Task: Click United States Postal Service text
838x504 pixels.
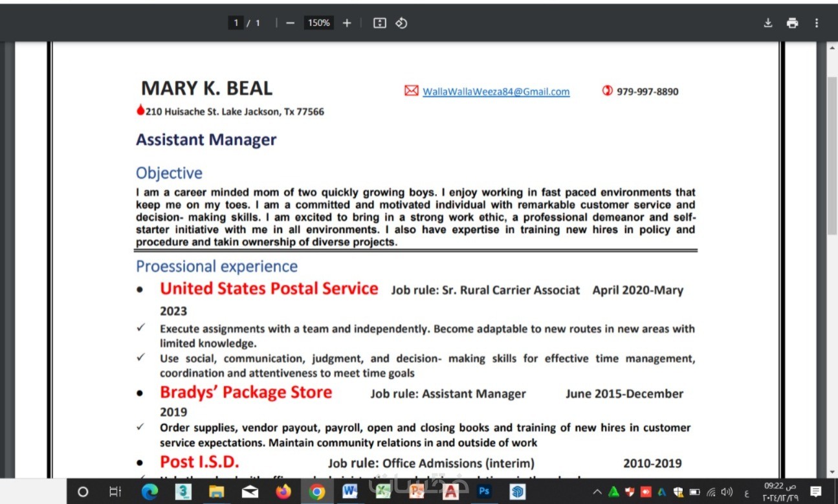Action: (x=269, y=289)
